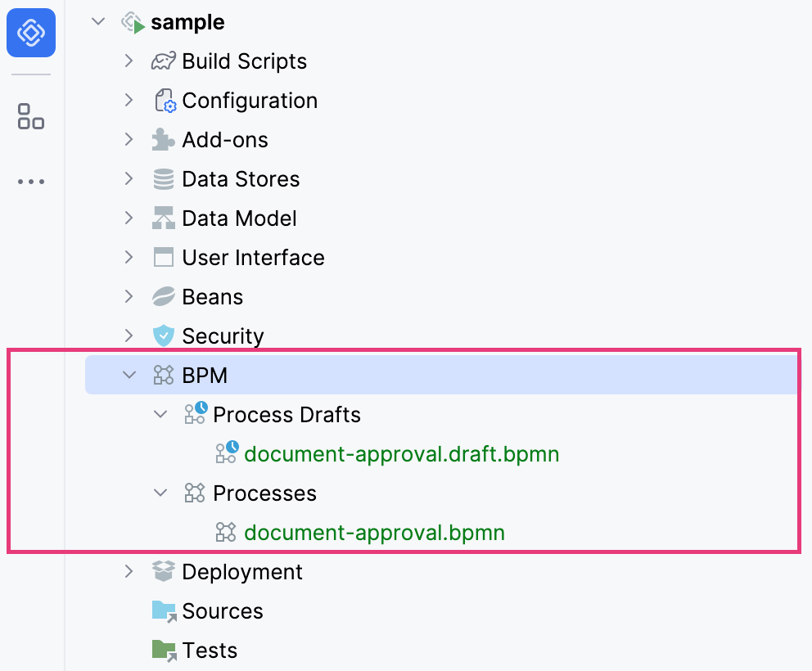
Task: Click the Data Stores database icon
Action: (x=164, y=179)
